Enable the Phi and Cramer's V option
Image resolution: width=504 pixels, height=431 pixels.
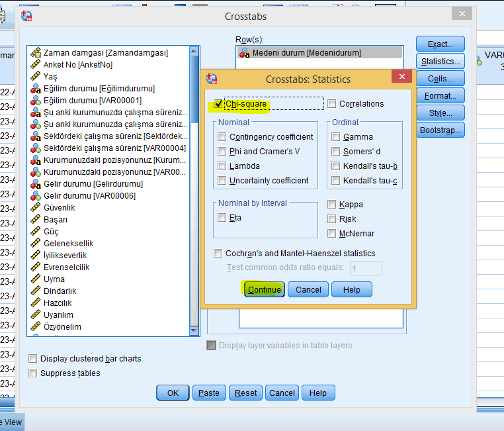(x=222, y=152)
